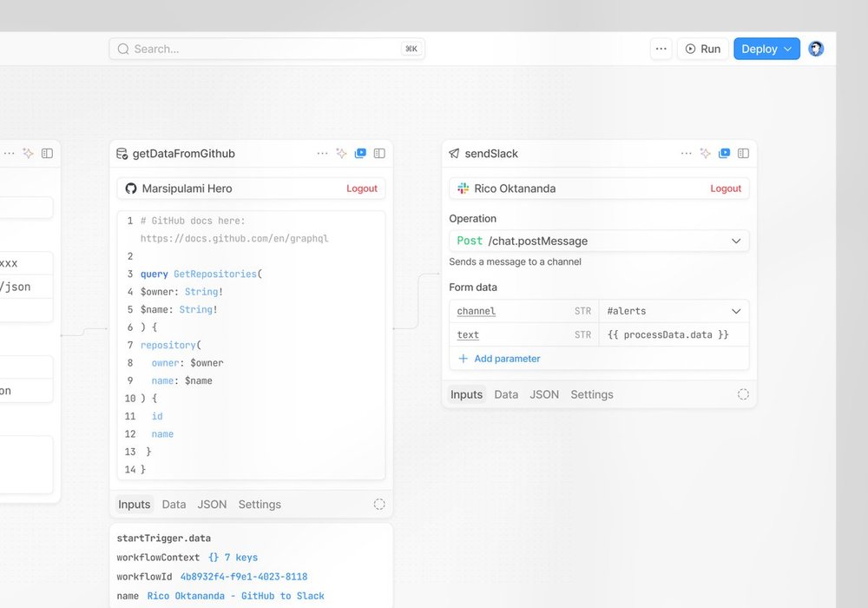Click the status circle icon in sendSlack footer
The width and height of the screenshot is (868, 608).
[x=744, y=394]
